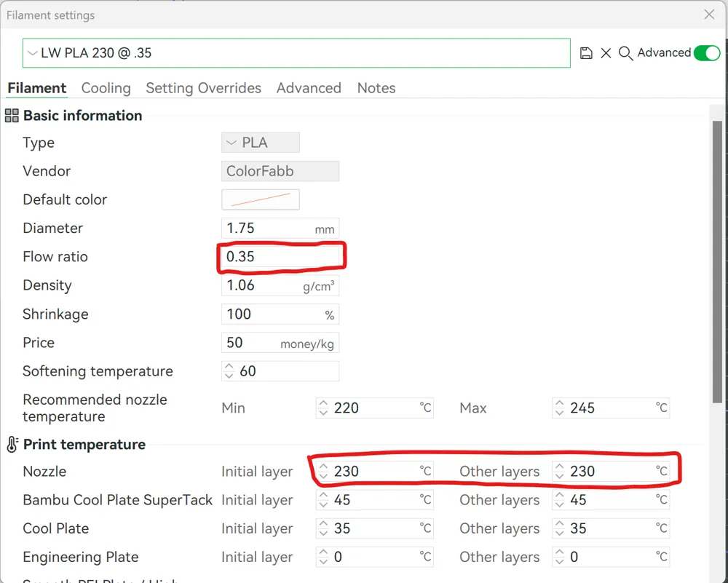
Task: Expand the filament Type PLA dropdown
Action: click(261, 143)
